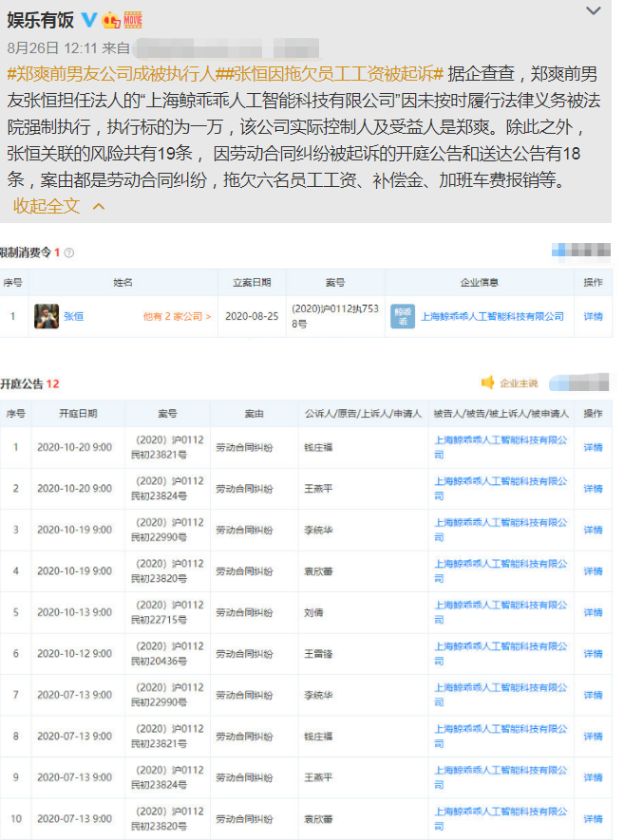Open 详情 for 王雷锋 hearing row
The width and height of the screenshot is (643, 840).
tap(593, 654)
